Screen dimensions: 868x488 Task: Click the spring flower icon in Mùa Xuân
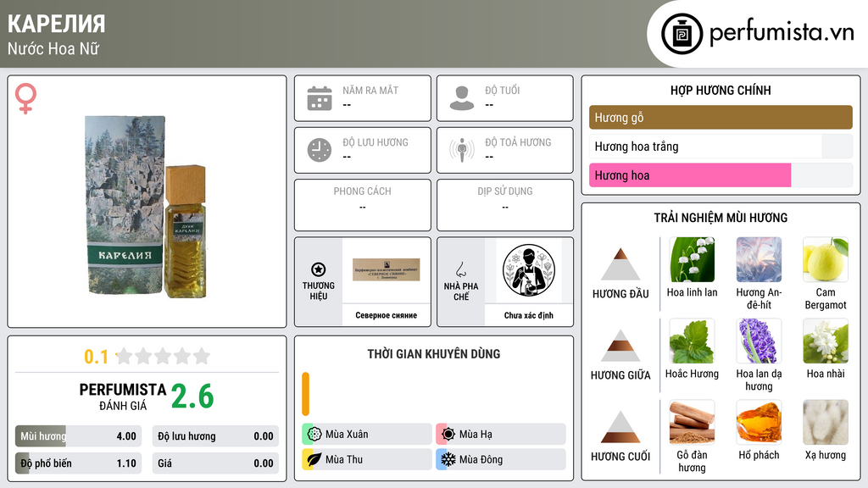point(314,435)
